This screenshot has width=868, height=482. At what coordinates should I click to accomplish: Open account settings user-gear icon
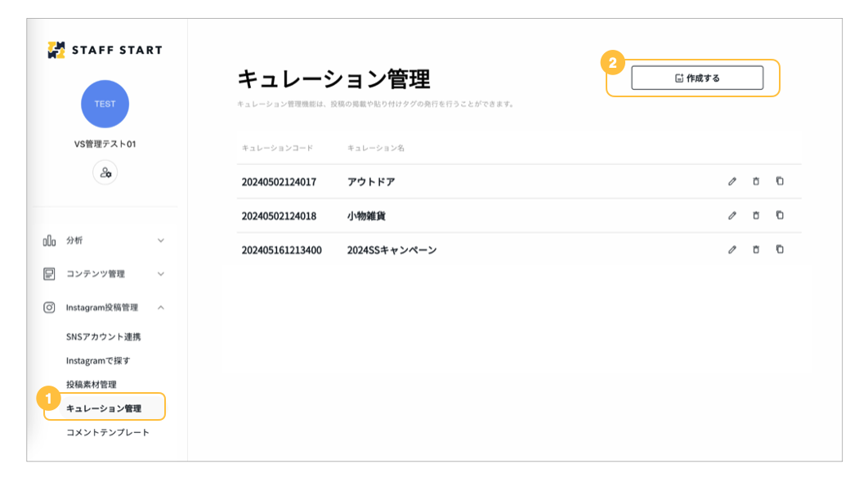pyautogui.click(x=105, y=172)
